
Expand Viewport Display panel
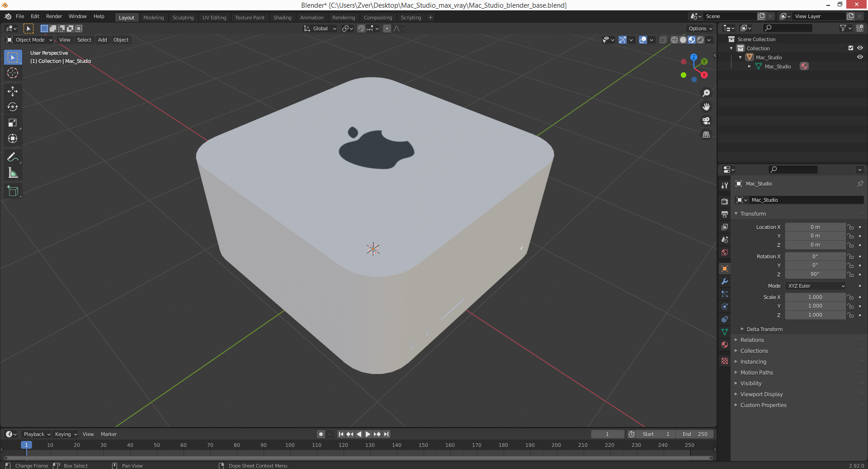pos(761,394)
